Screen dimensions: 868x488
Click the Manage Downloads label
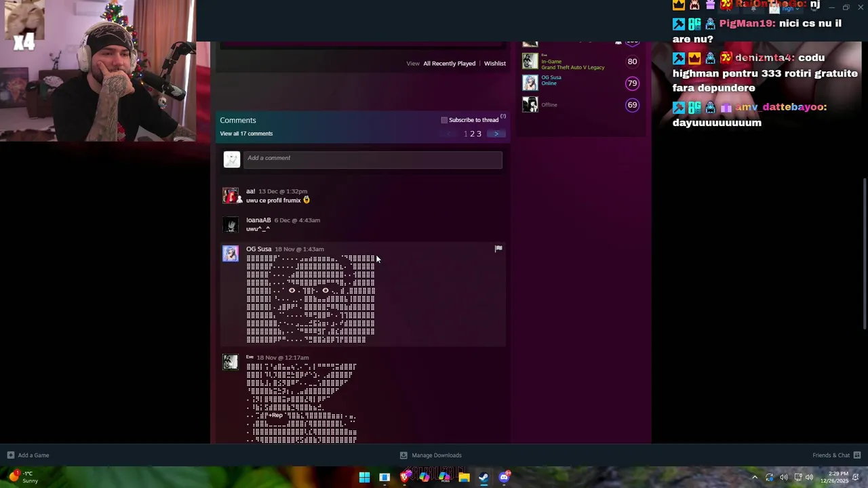point(437,455)
